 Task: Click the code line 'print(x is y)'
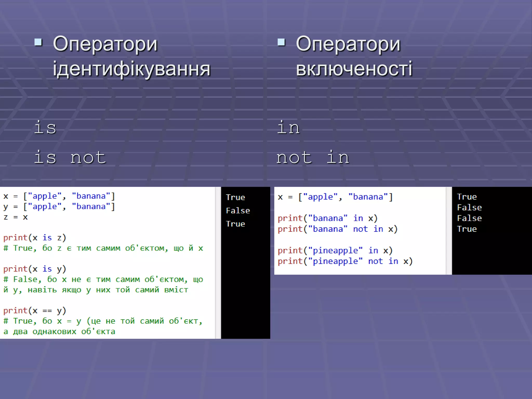point(35,269)
